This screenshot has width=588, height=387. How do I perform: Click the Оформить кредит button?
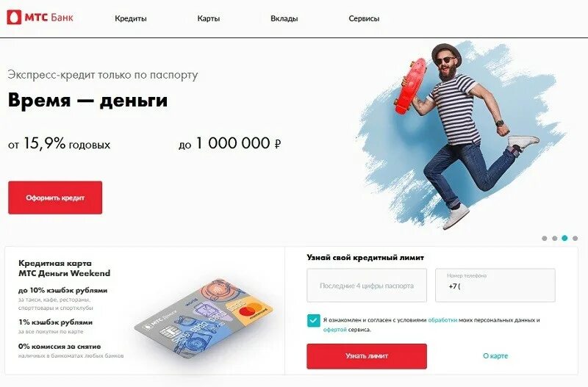pos(55,198)
